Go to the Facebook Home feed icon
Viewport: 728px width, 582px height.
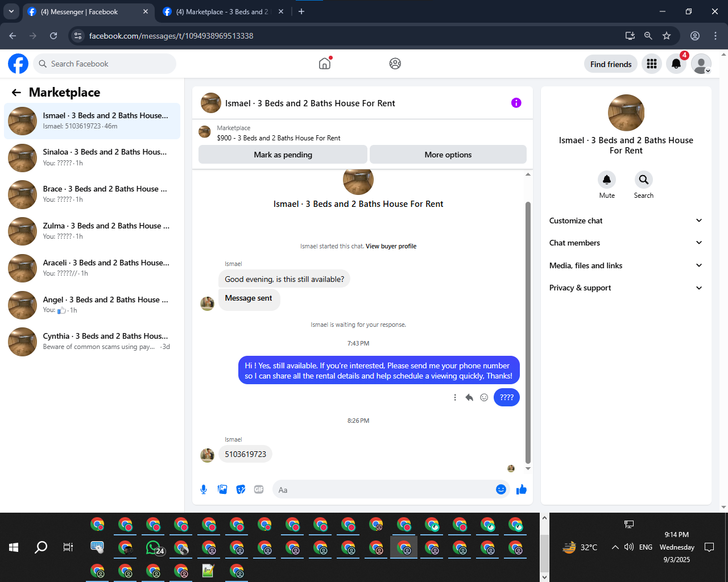click(x=325, y=64)
